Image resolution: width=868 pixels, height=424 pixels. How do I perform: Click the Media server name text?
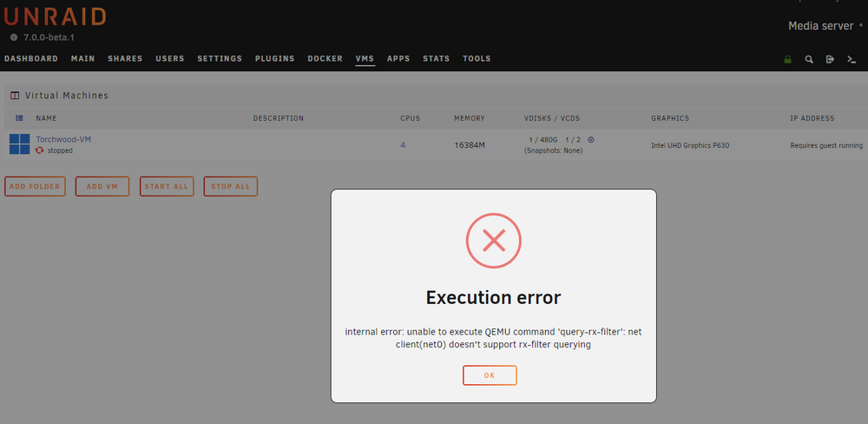(821, 25)
